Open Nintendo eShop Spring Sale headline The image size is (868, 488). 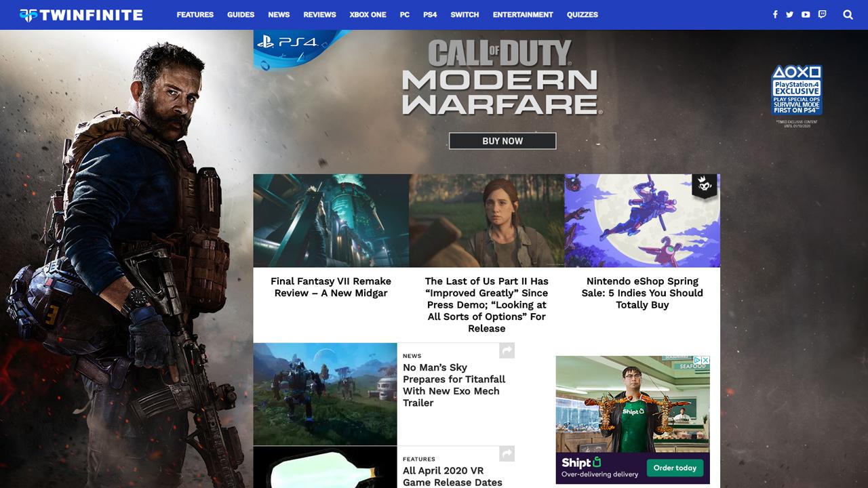(x=642, y=293)
